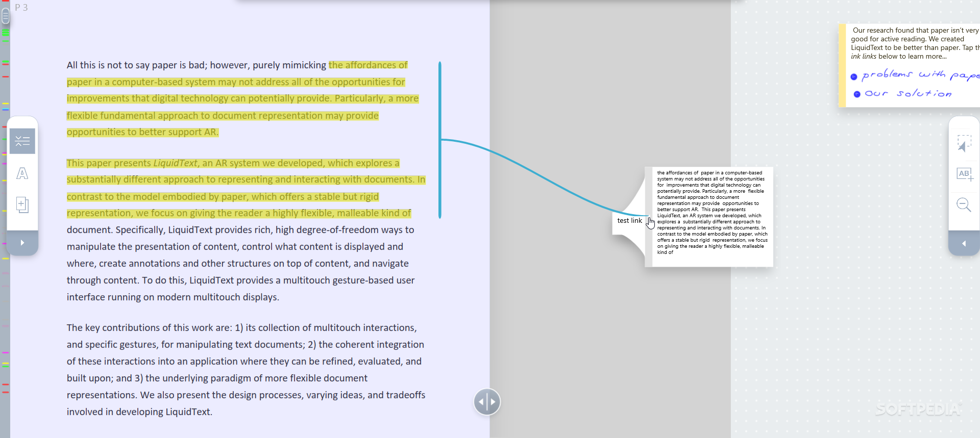The width and height of the screenshot is (980, 438).
Task: Click the 'P 3' page label
Action: (21, 8)
